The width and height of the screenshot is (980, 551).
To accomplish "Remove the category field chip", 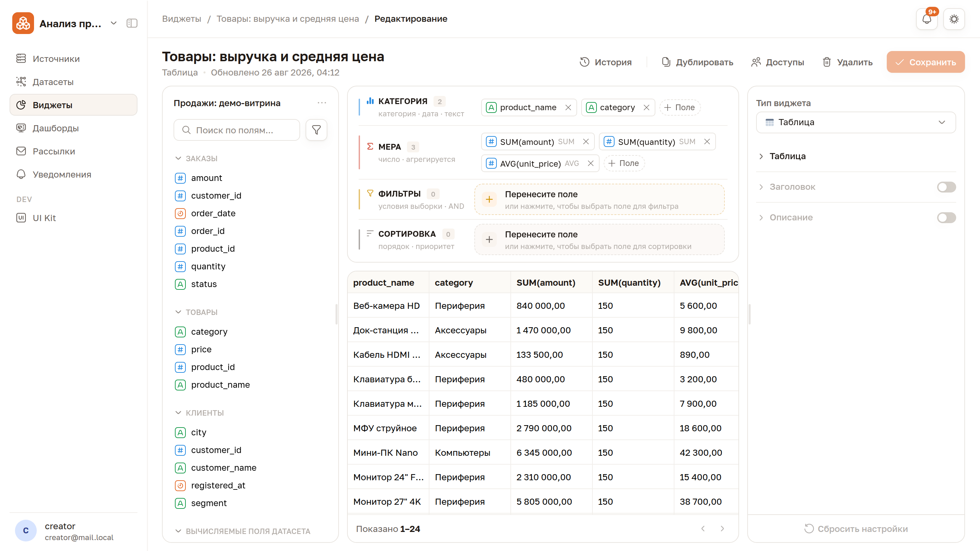I will 647,107.
